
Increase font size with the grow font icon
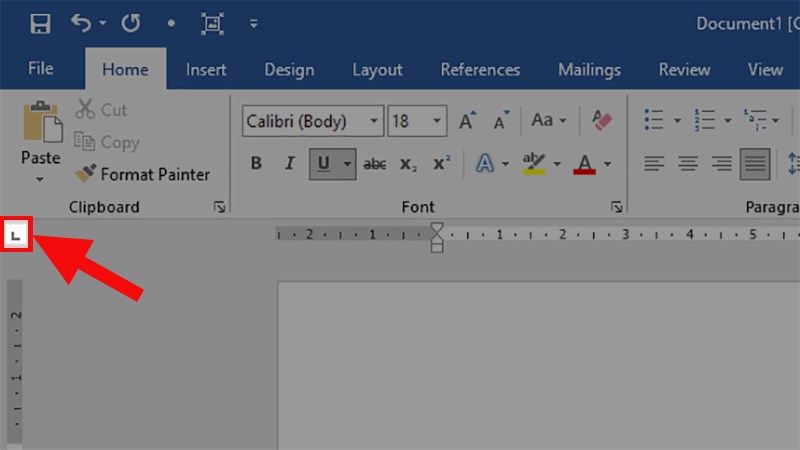point(467,120)
